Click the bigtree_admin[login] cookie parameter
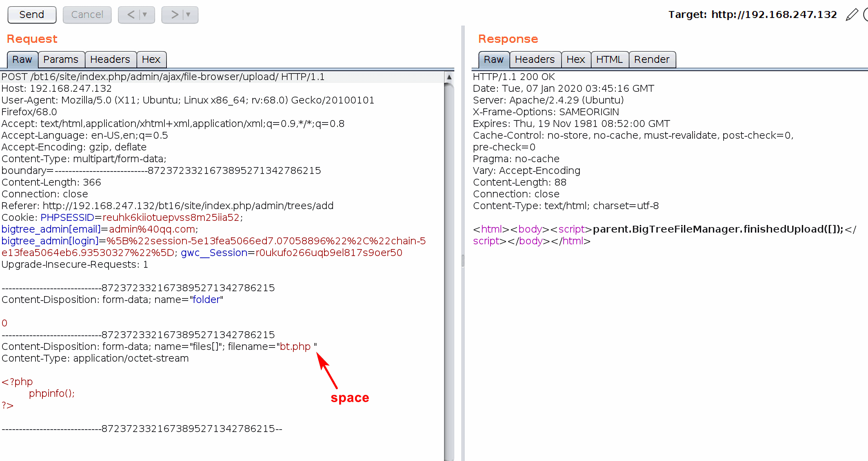868x461 pixels. (50, 241)
